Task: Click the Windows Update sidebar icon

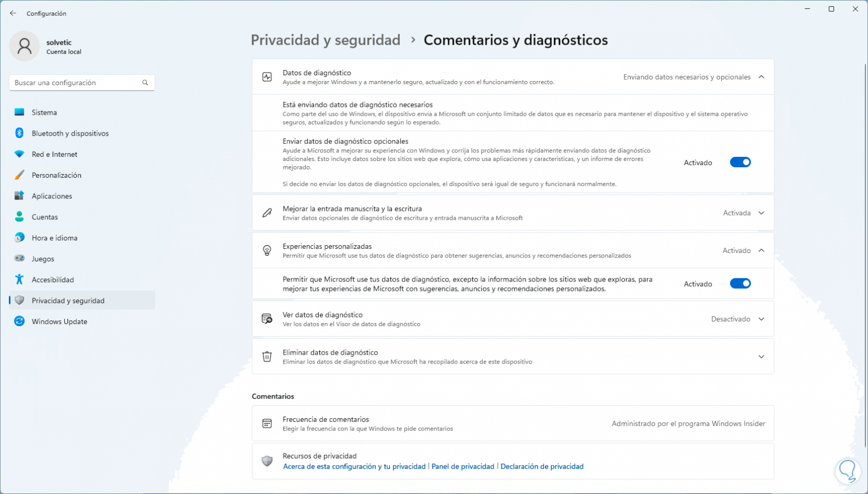Action: [x=19, y=321]
